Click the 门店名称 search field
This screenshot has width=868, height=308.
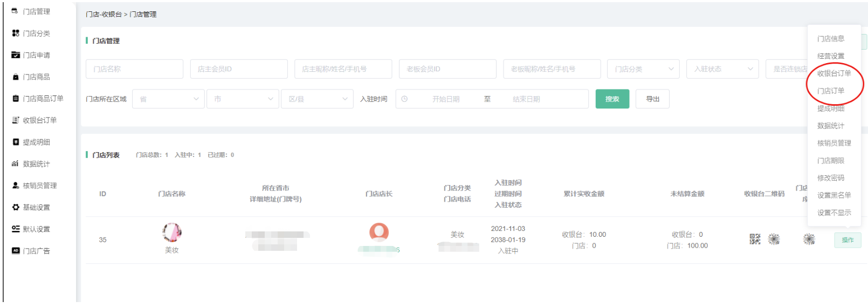click(134, 69)
